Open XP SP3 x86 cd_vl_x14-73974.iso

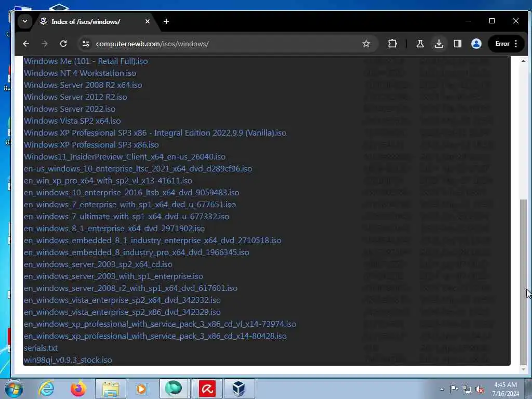[x=160, y=324]
